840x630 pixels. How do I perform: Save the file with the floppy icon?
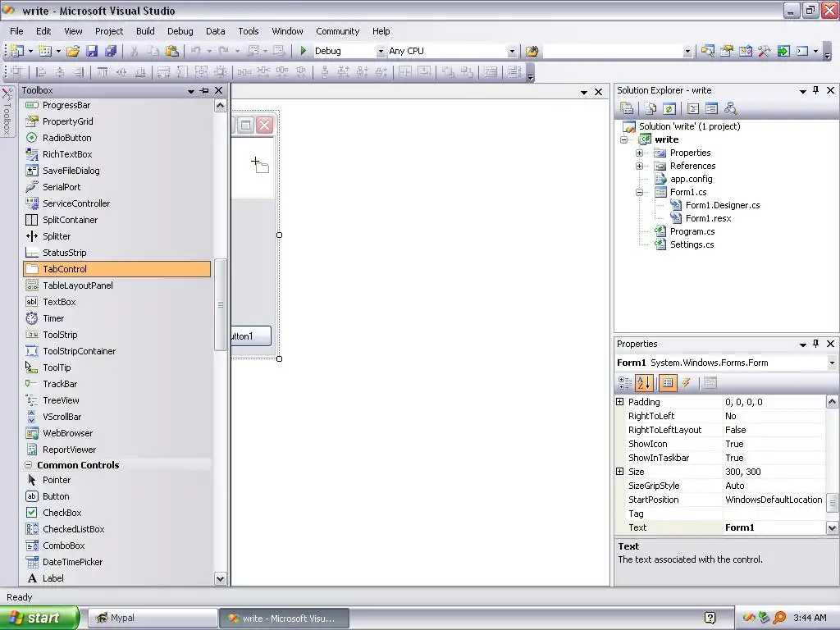[x=92, y=51]
